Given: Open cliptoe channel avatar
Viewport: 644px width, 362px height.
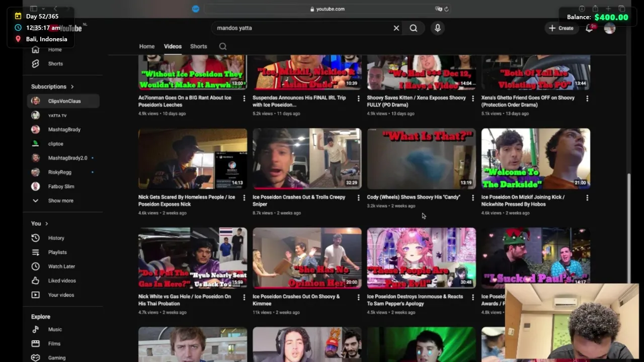Looking at the screenshot, I should coord(35,144).
